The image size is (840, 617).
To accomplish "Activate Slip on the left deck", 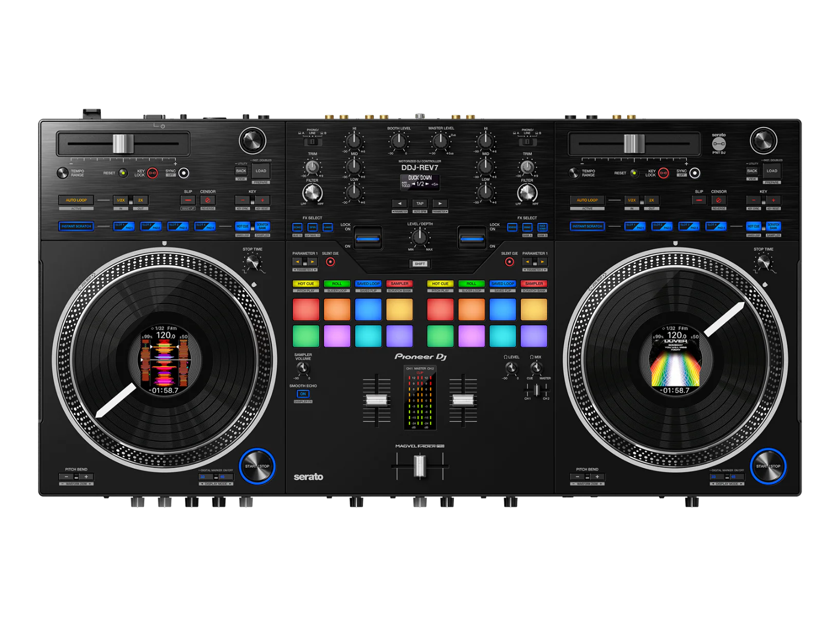I will coord(188,200).
